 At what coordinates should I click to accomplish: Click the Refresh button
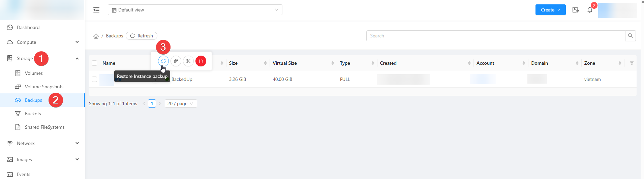(x=142, y=36)
